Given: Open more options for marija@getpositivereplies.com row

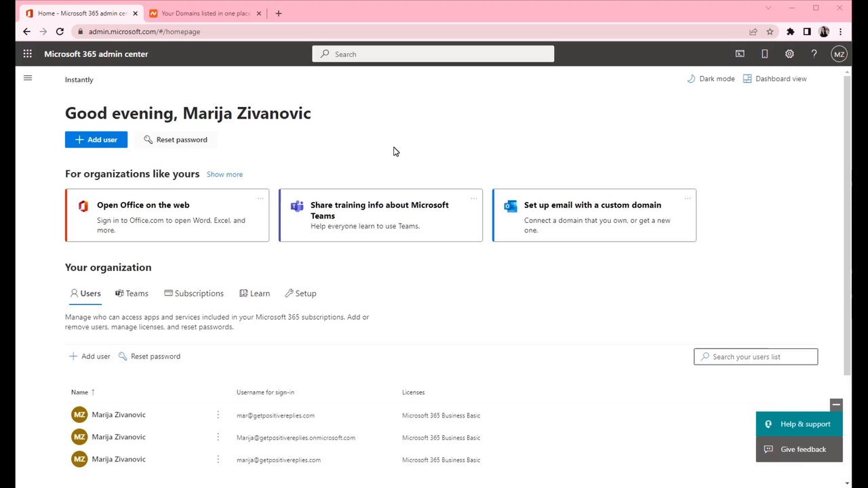Looking at the screenshot, I should coord(218,460).
